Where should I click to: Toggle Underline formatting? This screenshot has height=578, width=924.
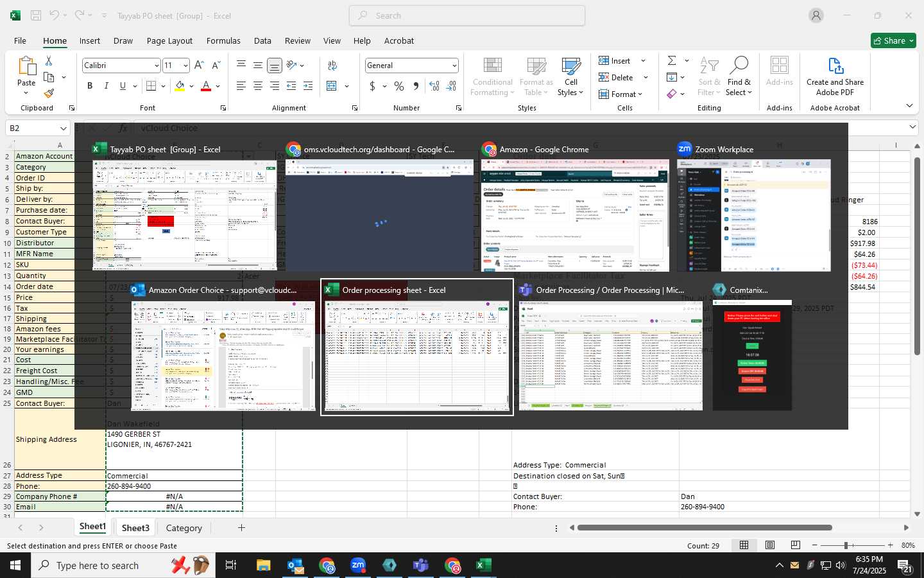[x=123, y=86]
